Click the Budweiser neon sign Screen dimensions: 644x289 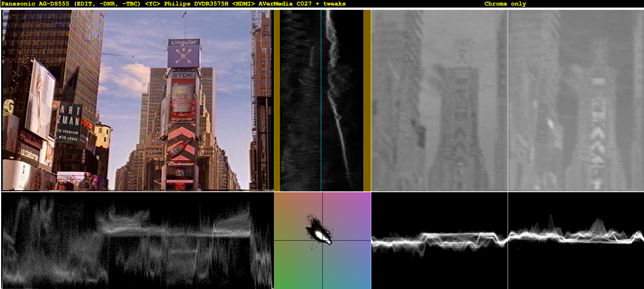click(x=180, y=164)
